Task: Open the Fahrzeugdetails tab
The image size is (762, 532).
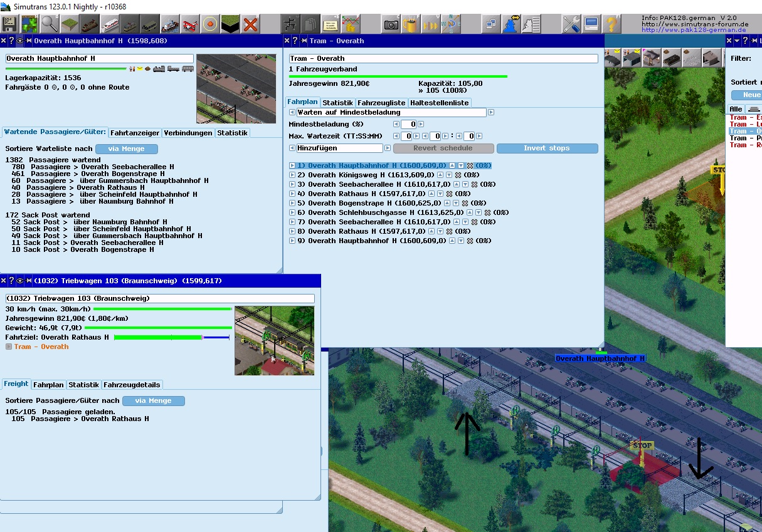Action: pyautogui.click(x=132, y=385)
